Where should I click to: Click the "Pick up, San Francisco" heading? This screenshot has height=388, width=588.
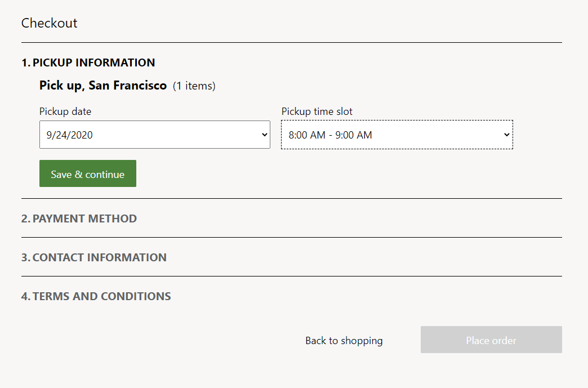(103, 85)
